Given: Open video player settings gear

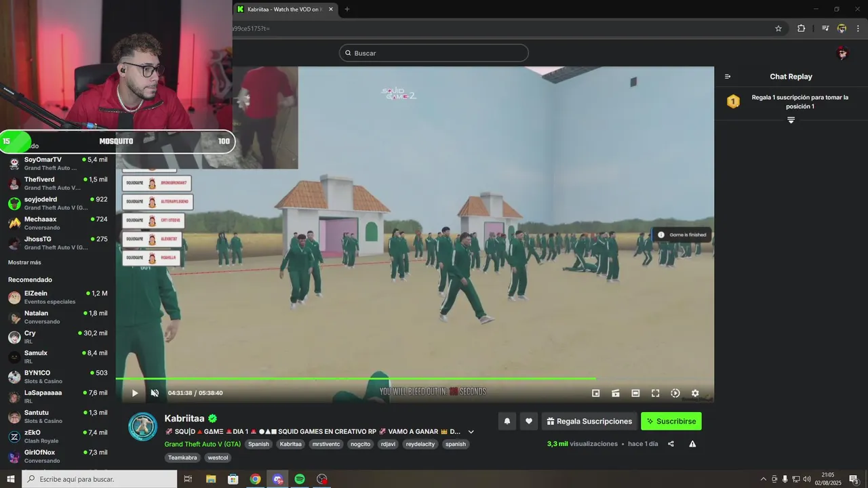Looking at the screenshot, I should tap(695, 393).
